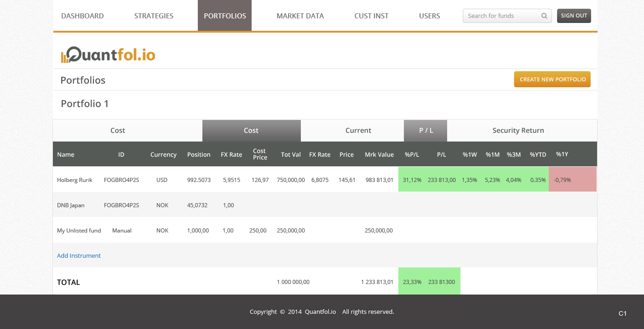Viewport: 644px width, 329px height.
Task: Create a new portfolio
Action: click(x=552, y=79)
